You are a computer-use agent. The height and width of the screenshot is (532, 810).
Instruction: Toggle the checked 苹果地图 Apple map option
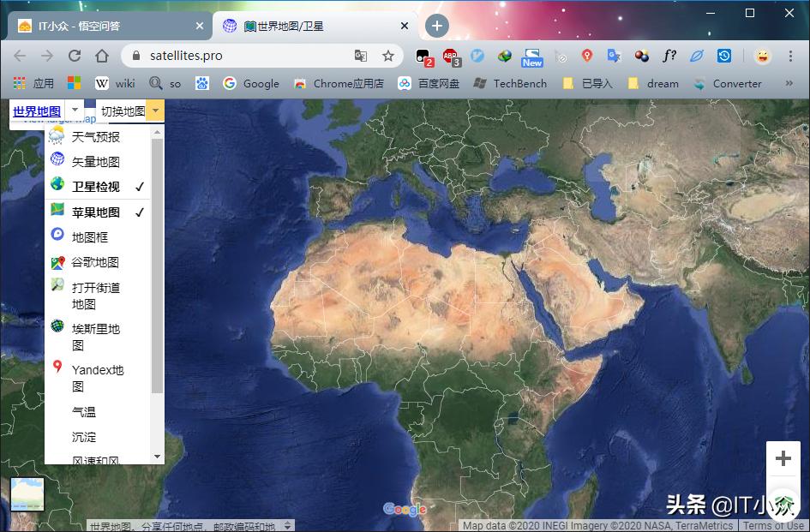click(x=95, y=212)
